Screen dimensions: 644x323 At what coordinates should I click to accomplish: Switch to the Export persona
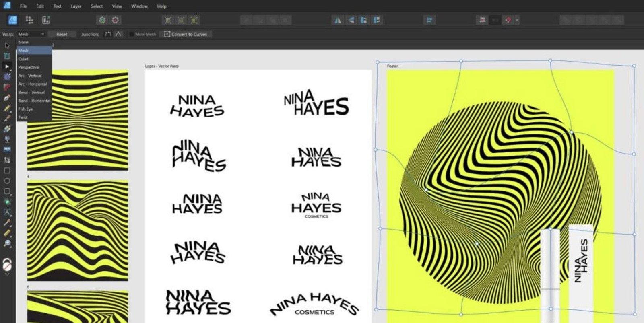(x=46, y=20)
